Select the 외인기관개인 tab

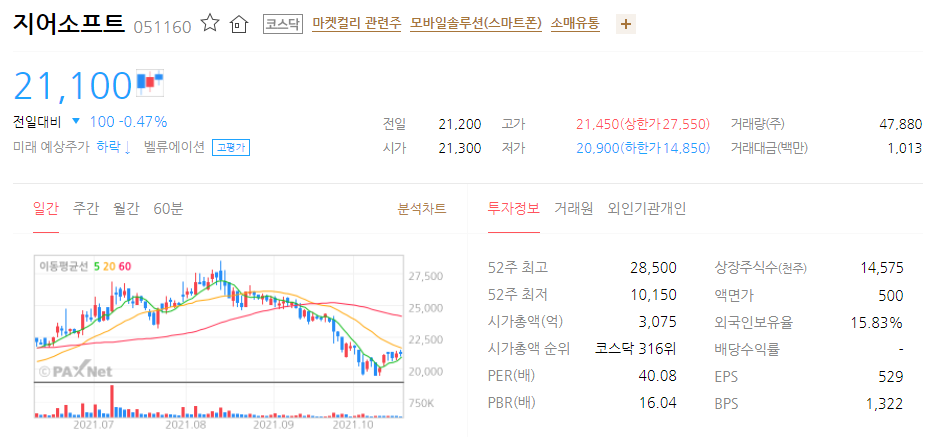(647, 208)
